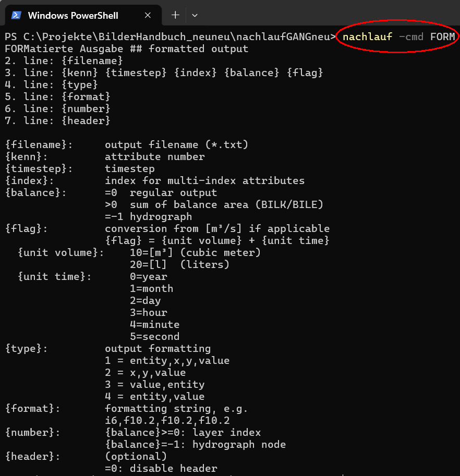
Task: Click the '{timestep}' placeholder in line 3
Action: click(136, 72)
